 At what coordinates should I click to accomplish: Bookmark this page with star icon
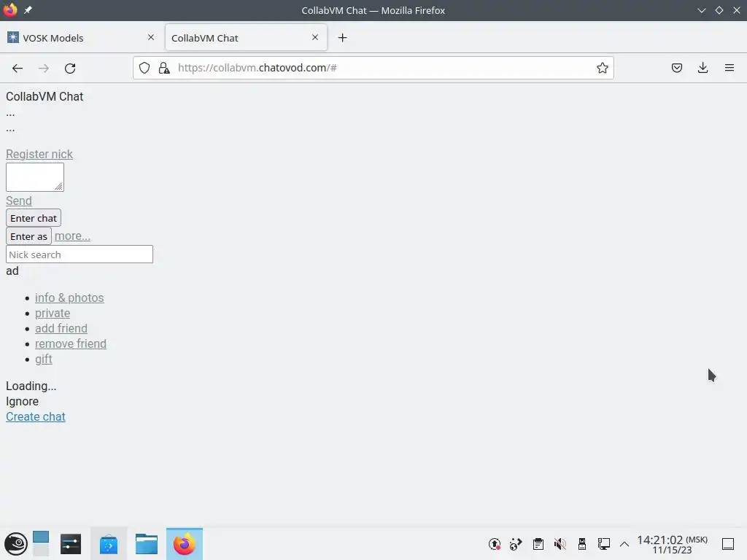click(602, 68)
